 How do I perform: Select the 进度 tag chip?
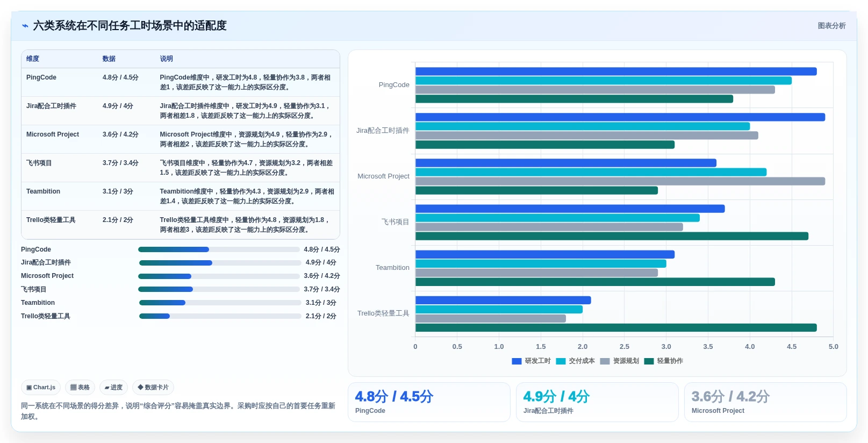pos(113,387)
